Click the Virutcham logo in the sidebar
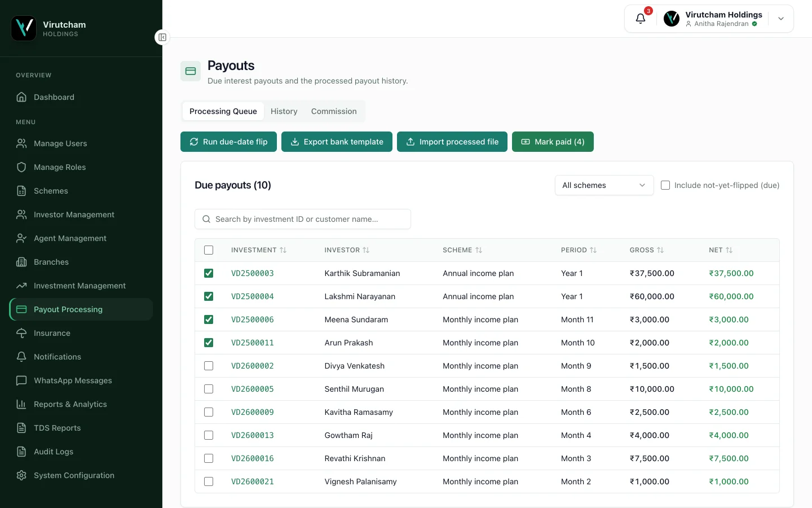The height and width of the screenshot is (508, 812). [x=24, y=28]
